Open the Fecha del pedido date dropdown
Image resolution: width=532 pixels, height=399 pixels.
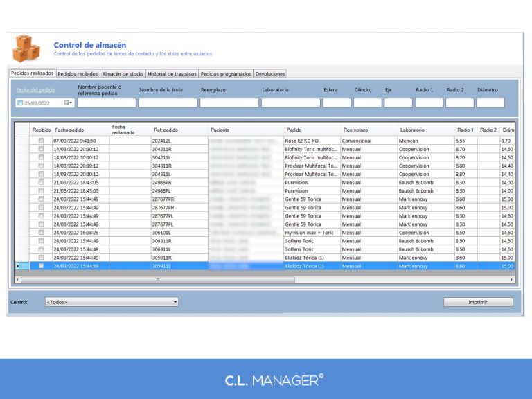click(x=69, y=103)
